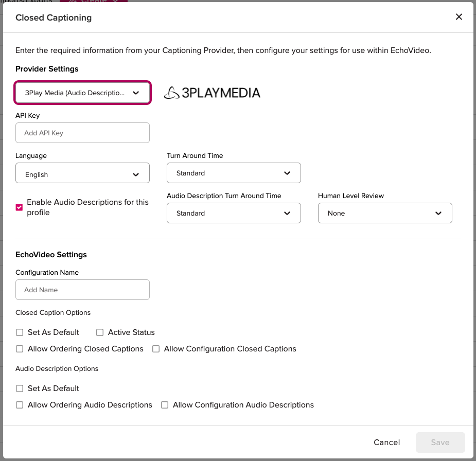Check Set As Default under Audio Description Options
This screenshot has width=476, height=461.
[x=20, y=388]
